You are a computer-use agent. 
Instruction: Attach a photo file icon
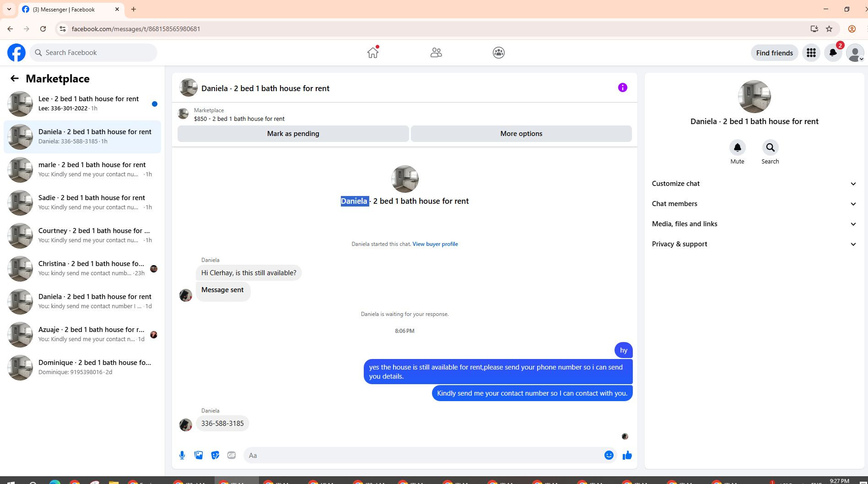199,455
